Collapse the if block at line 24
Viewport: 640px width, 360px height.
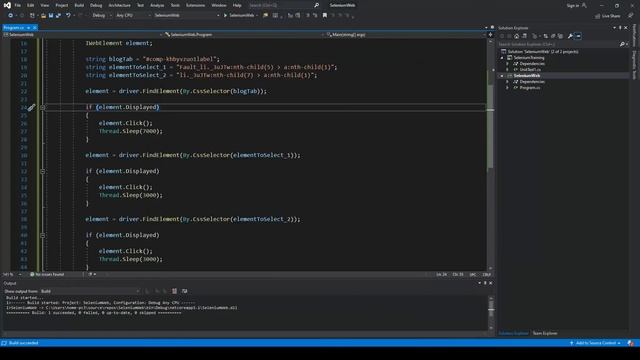point(42,107)
